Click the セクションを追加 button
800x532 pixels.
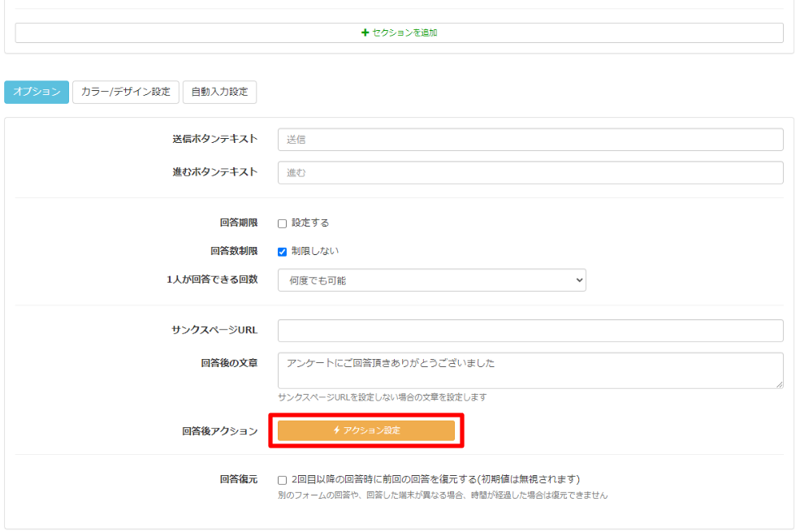point(399,32)
